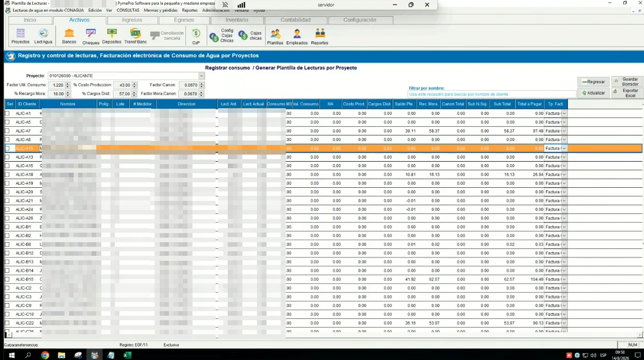Click the % Costo Produccion spinner arrows
Screen dimensions: 644x360
(135, 86)
